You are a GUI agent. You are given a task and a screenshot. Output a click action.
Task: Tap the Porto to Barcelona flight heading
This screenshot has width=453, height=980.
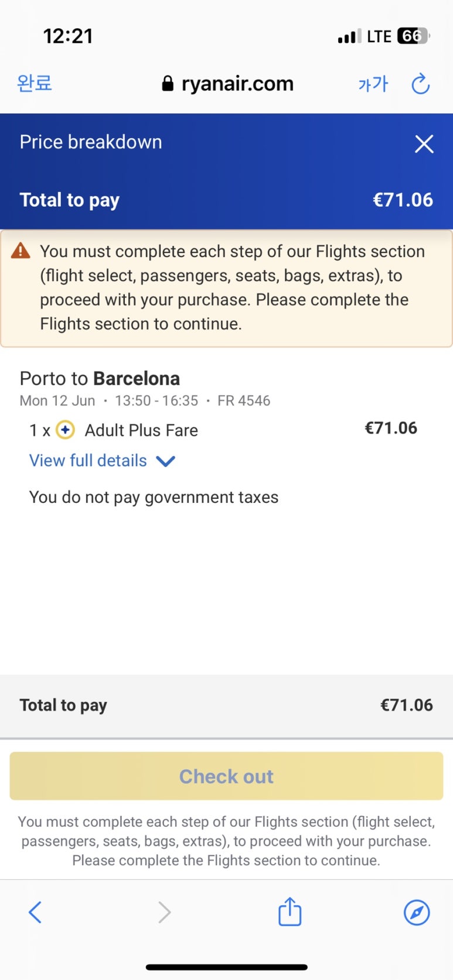tap(100, 378)
